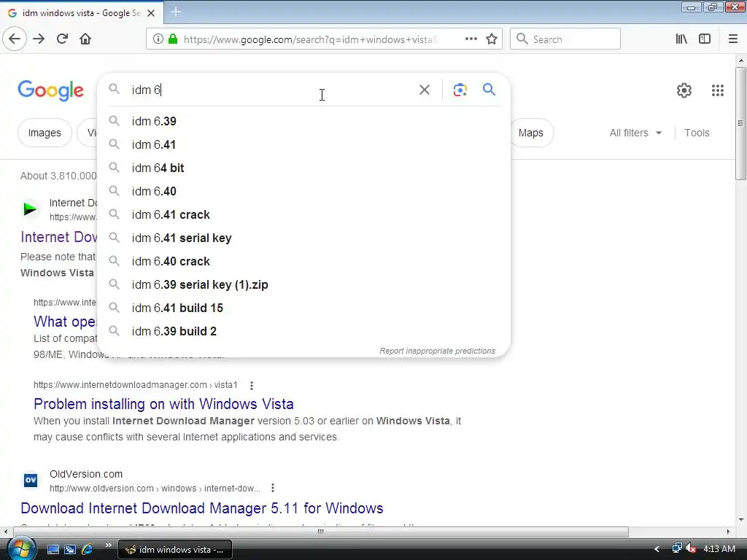Open the Firefox hamburger menu
This screenshot has height=560, width=747.
pos(732,39)
